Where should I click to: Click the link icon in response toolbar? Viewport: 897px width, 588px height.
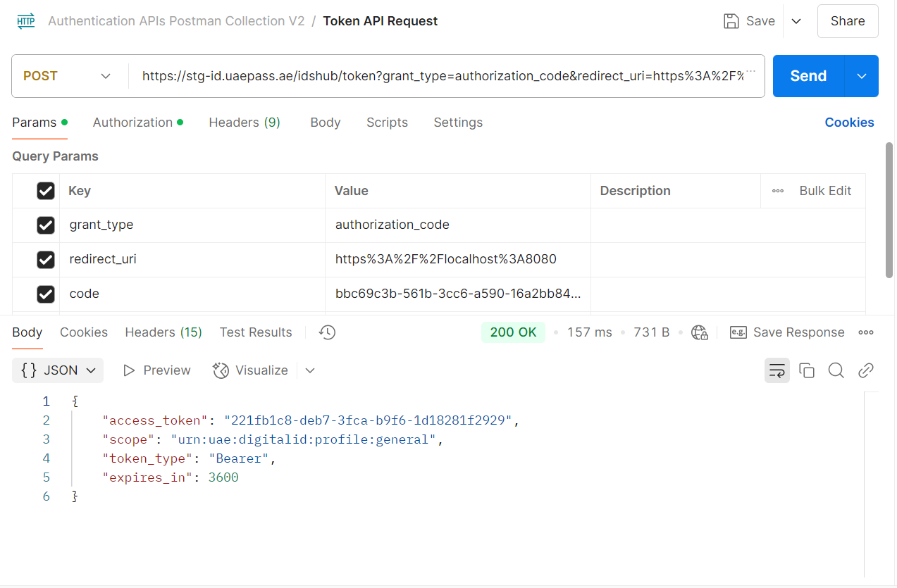click(865, 370)
